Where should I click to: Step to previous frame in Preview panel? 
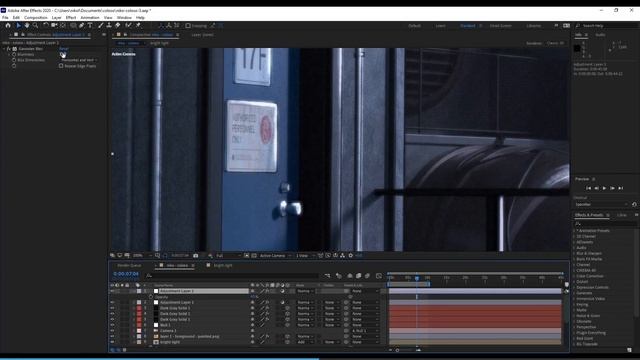(596, 188)
